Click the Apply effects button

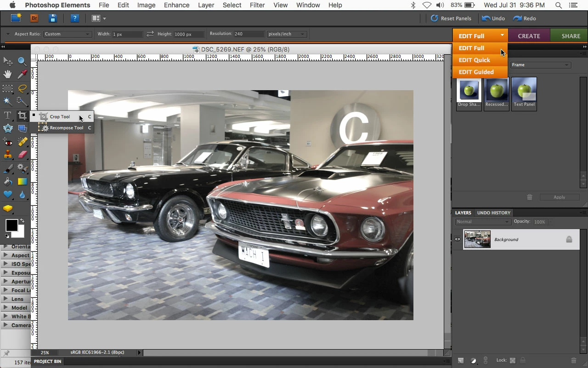(x=559, y=197)
